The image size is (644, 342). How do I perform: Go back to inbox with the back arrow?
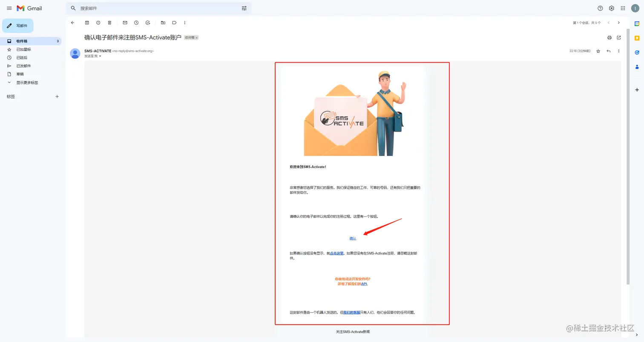click(x=72, y=23)
